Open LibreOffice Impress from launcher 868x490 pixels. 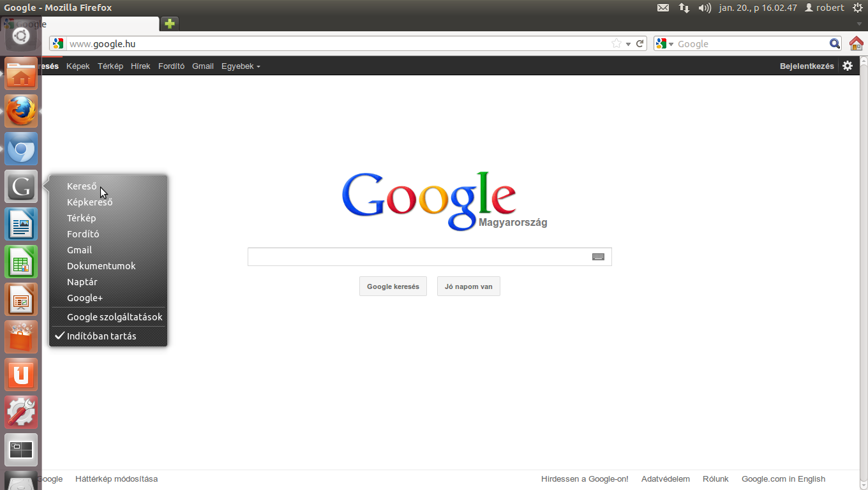click(21, 299)
